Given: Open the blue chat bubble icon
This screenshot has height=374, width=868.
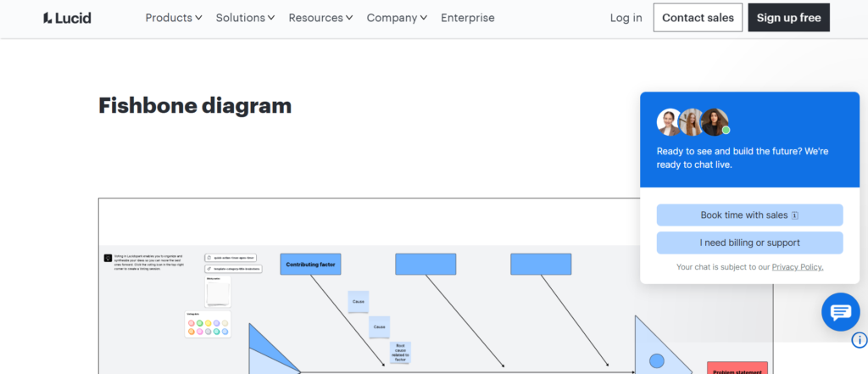Looking at the screenshot, I should (840, 312).
